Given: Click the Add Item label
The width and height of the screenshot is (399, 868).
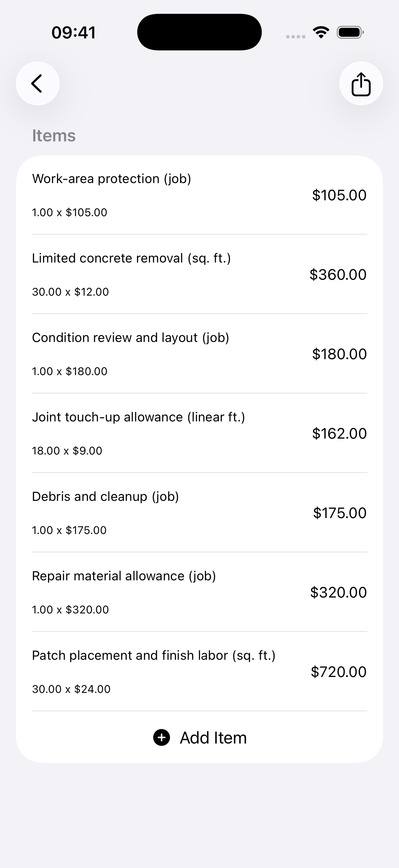Looking at the screenshot, I should click(x=213, y=738).
